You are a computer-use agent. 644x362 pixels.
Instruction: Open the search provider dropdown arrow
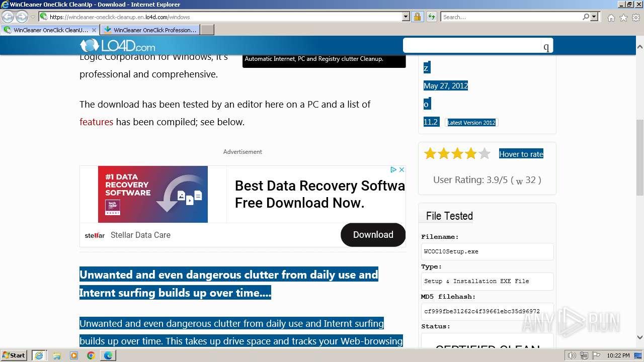pos(595,17)
